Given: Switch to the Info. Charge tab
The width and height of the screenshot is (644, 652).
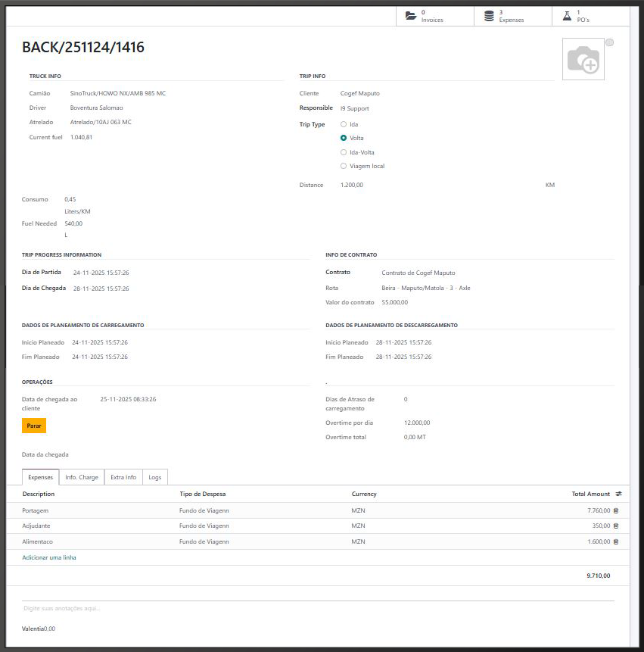Looking at the screenshot, I should (82, 477).
